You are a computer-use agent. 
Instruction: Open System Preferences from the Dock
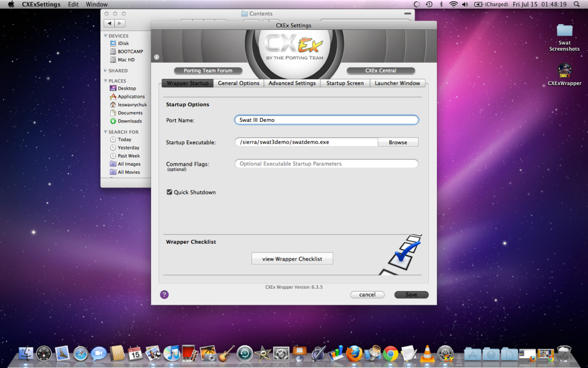[281, 354]
